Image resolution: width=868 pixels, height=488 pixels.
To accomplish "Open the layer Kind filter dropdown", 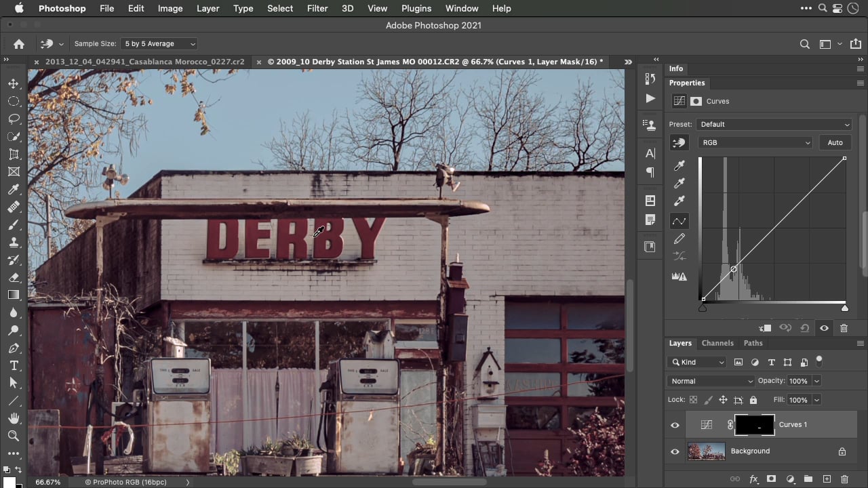I will 697,363.
